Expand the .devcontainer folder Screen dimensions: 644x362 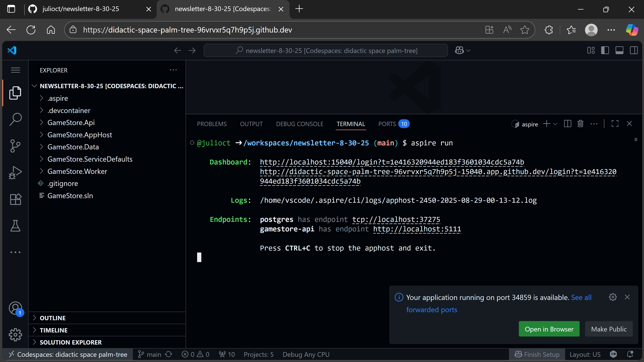107,110
